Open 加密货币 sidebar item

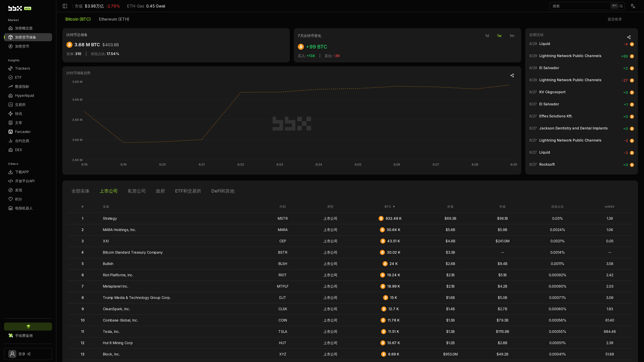click(x=28, y=46)
